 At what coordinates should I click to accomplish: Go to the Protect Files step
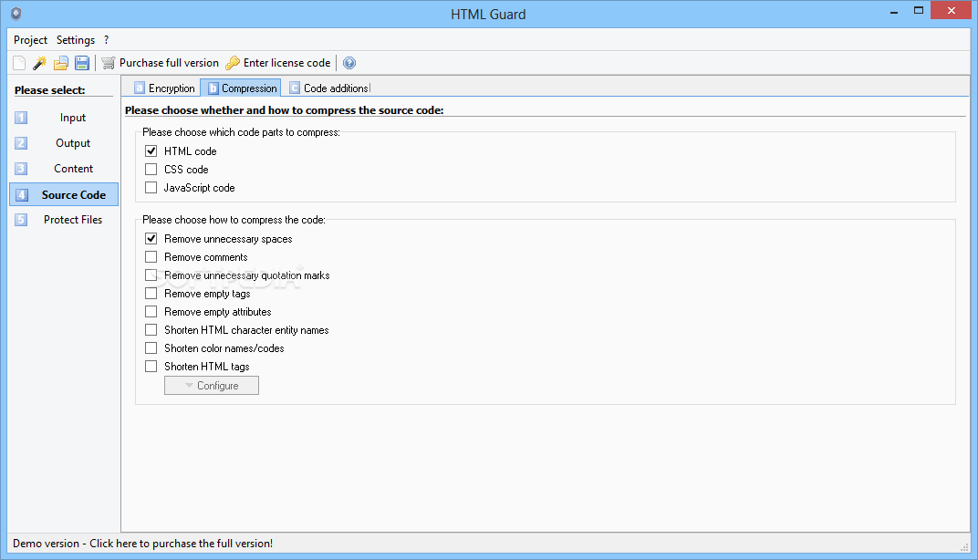pos(64,220)
